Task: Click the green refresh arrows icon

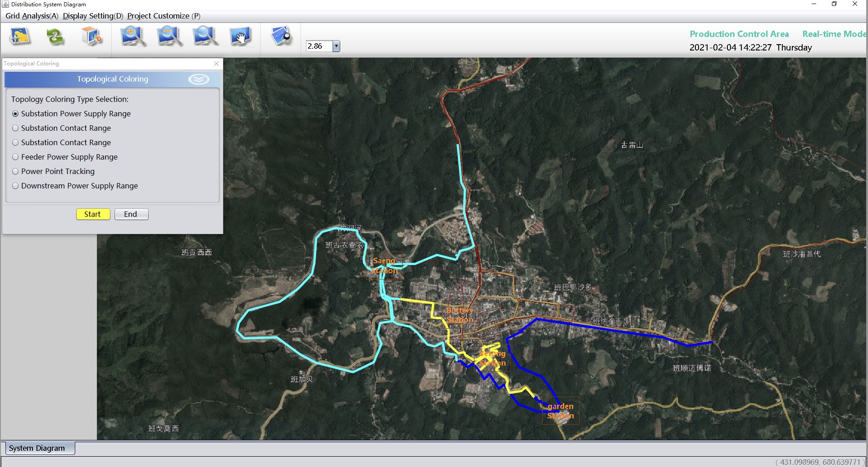Action: [x=55, y=37]
